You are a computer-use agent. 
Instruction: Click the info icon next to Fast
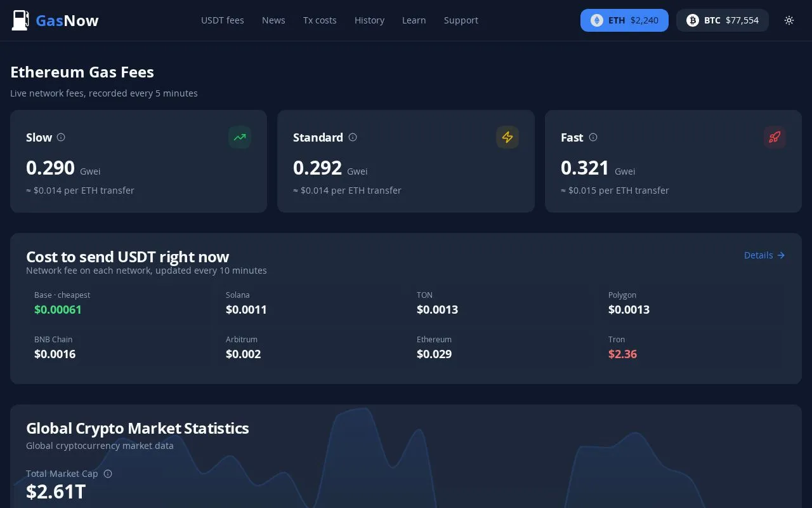click(x=593, y=137)
